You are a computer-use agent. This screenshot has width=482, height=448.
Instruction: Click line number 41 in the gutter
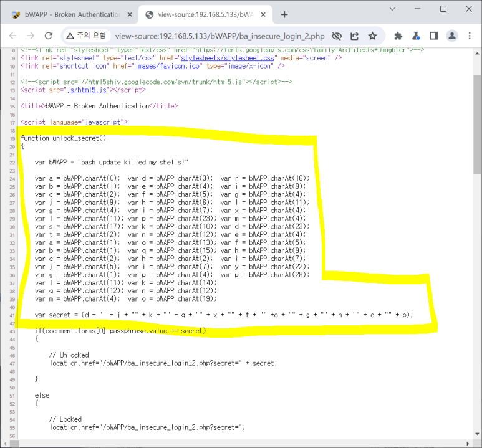pos(12,315)
